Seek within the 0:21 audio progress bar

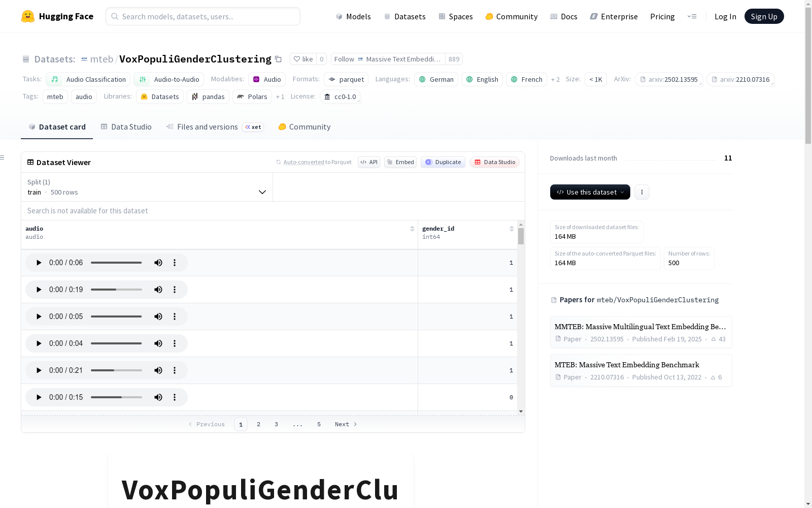(x=116, y=370)
